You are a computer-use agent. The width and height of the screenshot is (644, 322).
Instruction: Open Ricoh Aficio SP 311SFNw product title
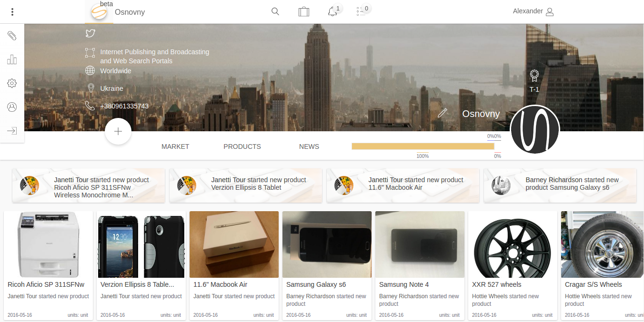(x=46, y=284)
